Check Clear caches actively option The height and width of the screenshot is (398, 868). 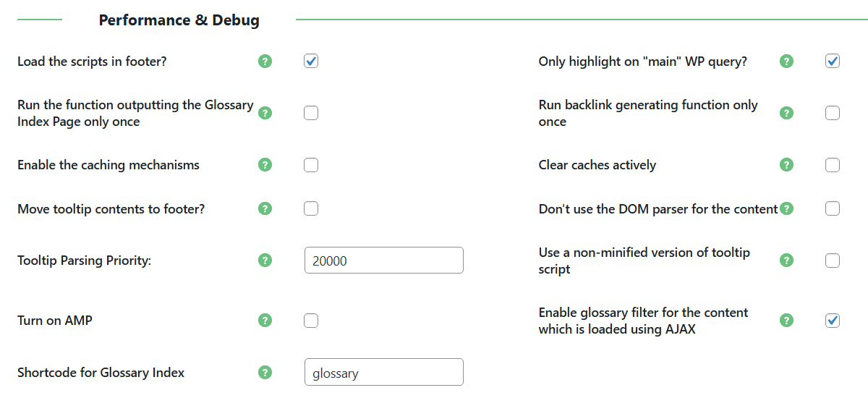pos(833,165)
